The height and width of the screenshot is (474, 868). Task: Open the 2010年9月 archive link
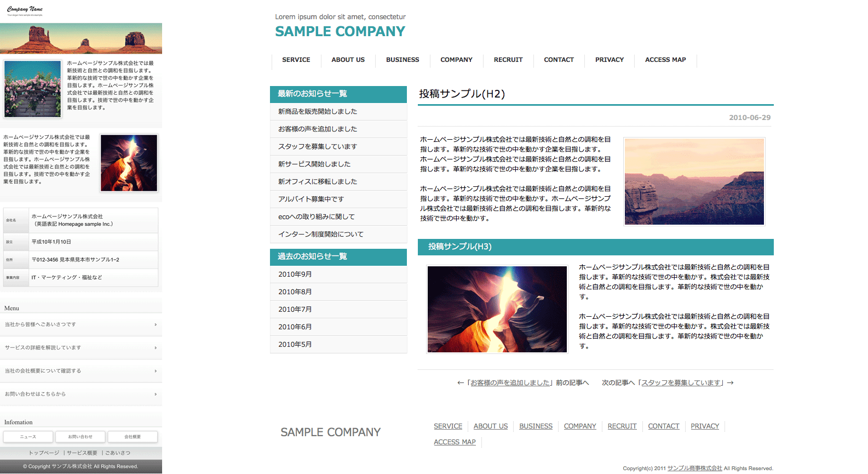pyautogui.click(x=295, y=275)
